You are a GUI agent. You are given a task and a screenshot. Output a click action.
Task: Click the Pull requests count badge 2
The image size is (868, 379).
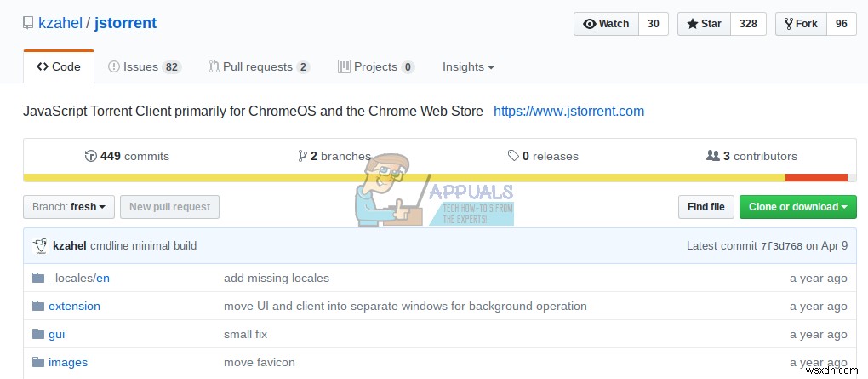(303, 67)
